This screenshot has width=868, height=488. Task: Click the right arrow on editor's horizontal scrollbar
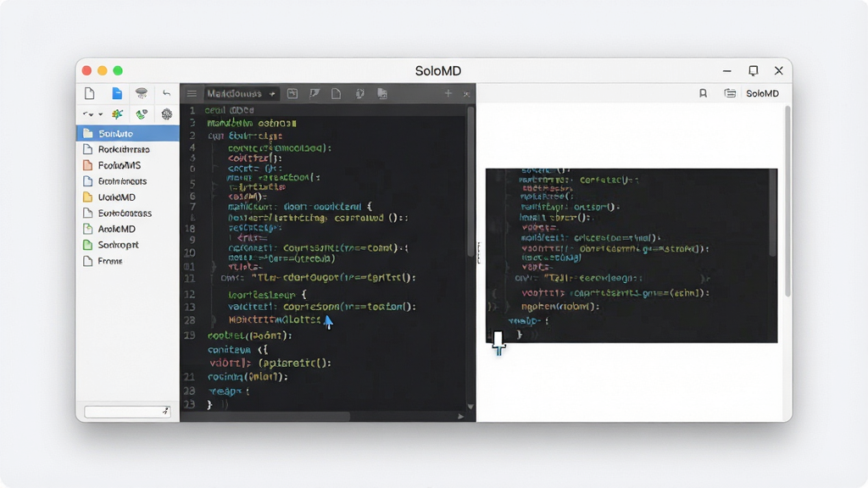pos(460,416)
